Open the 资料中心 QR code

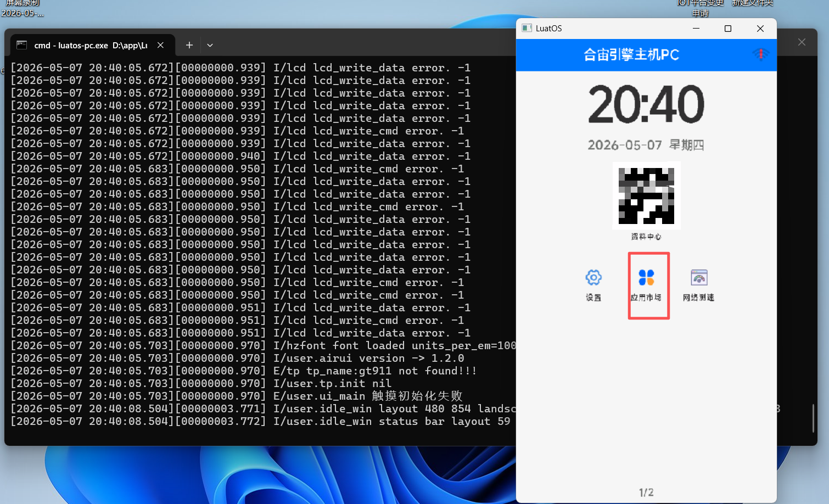pyautogui.click(x=647, y=196)
